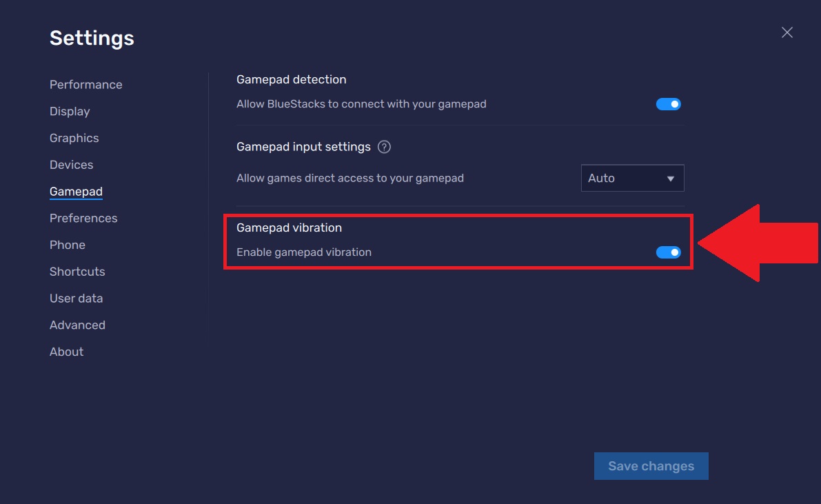
Task: View the About page
Action: [x=66, y=352]
